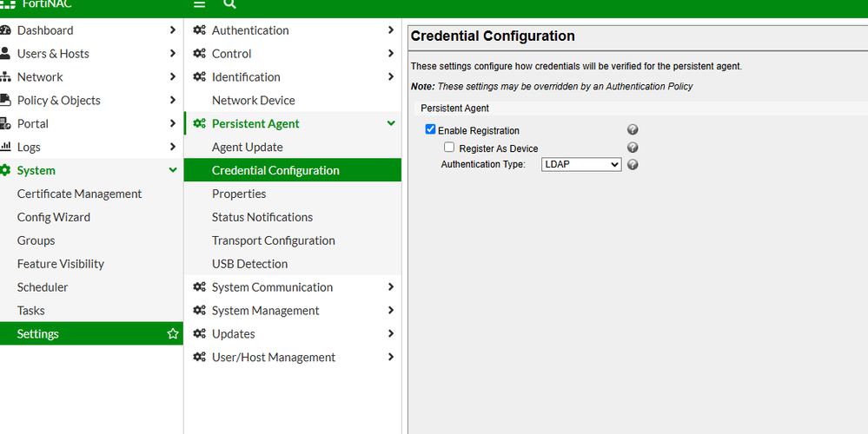Toggle the hamburger menu icon
Image resolution: width=868 pixels, height=434 pixels.
click(x=199, y=4)
